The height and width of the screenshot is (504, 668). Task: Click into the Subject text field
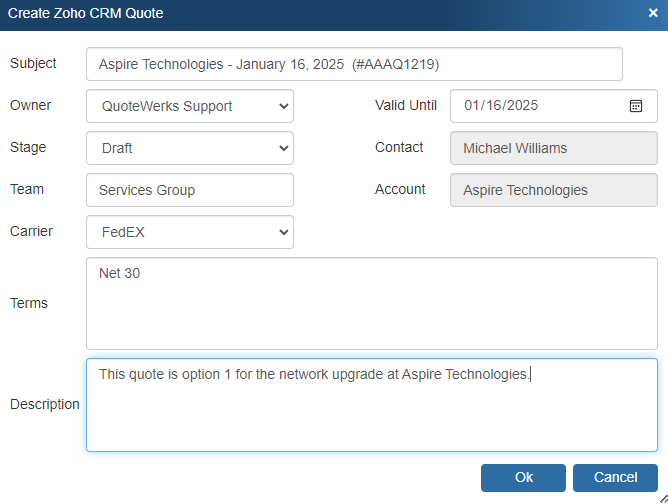[354, 64]
